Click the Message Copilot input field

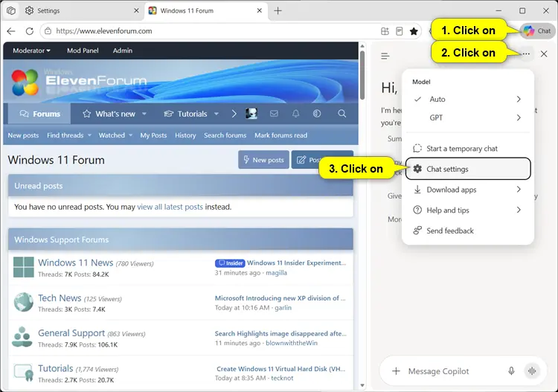pyautogui.click(x=452, y=371)
